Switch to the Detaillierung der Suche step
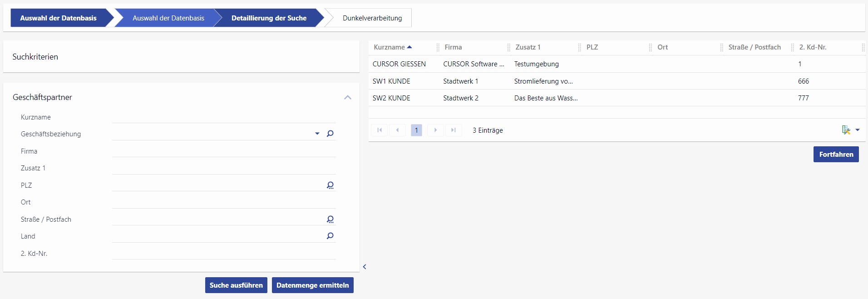The image size is (868, 299). pyautogui.click(x=269, y=18)
